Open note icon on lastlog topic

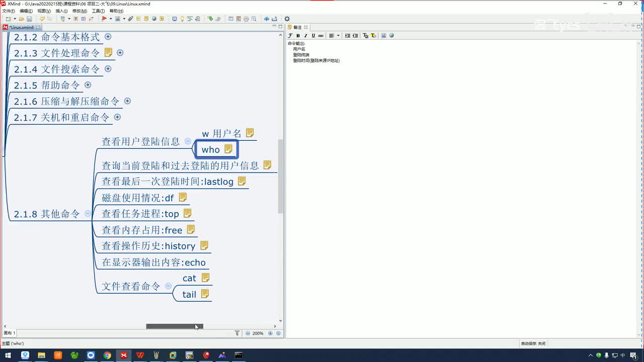(x=242, y=181)
